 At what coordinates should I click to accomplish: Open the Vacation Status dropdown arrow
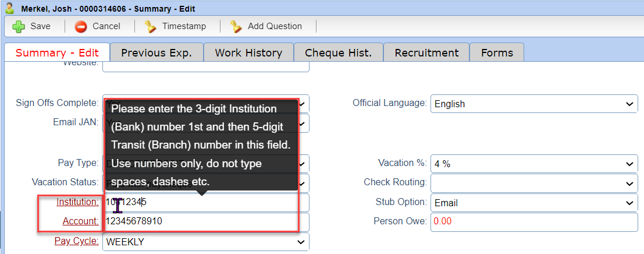[x=303, y=183]
